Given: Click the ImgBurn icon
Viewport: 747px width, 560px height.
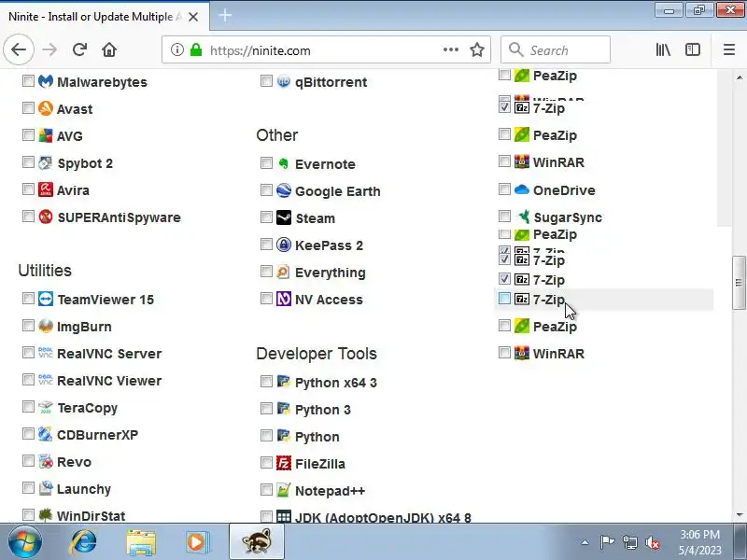Looking at the screenshot, I should tap(45, 326).
